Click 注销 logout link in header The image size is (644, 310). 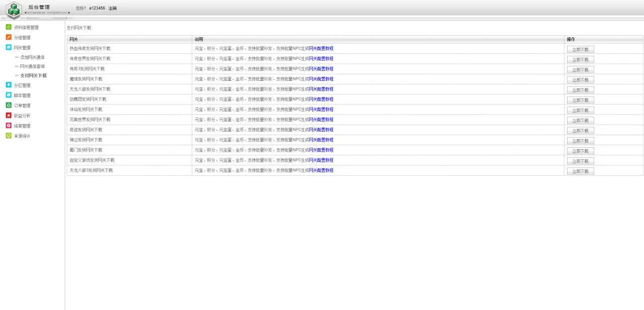[112, 8]
